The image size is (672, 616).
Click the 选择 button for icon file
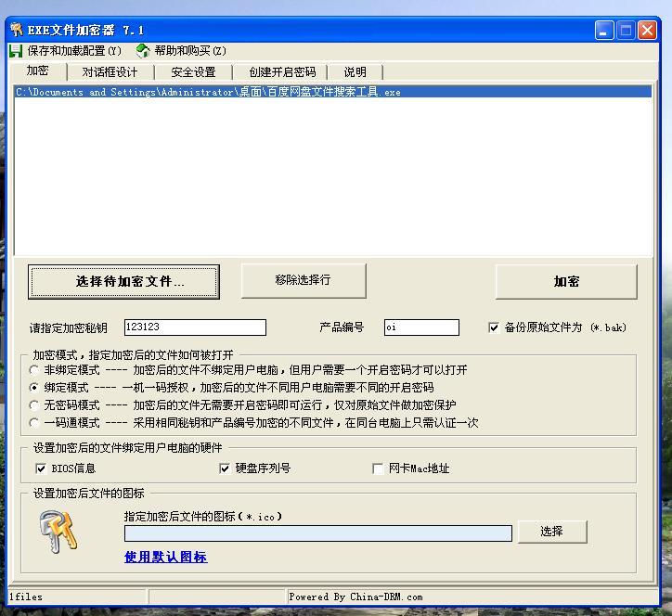(x=552, y=532)
